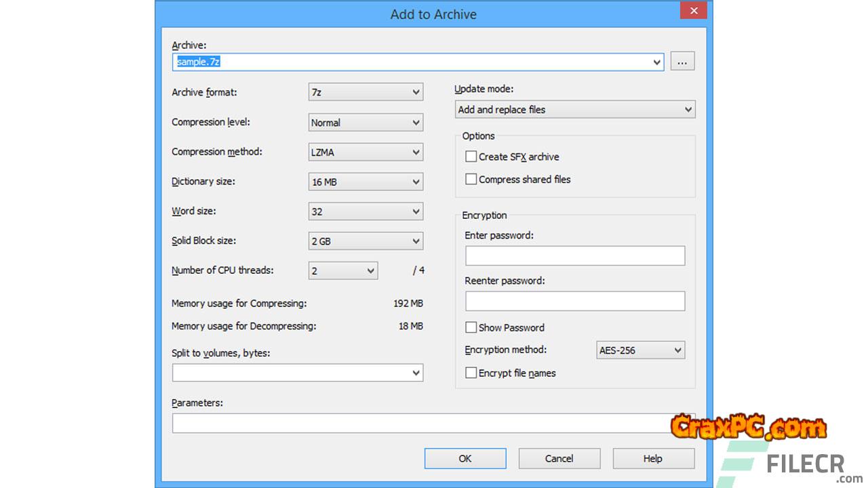Click the OK button
The width and height of the screenshot is (868, 488).
[465, 459]
